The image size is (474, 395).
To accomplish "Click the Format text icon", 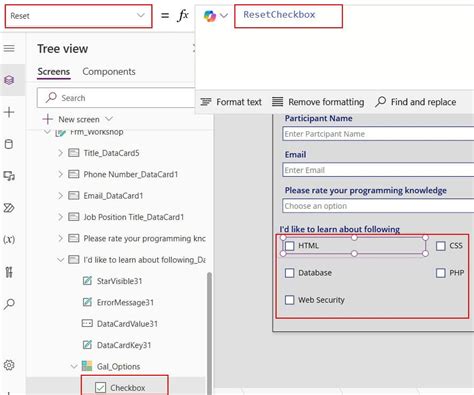I will [x=206, y=102].
